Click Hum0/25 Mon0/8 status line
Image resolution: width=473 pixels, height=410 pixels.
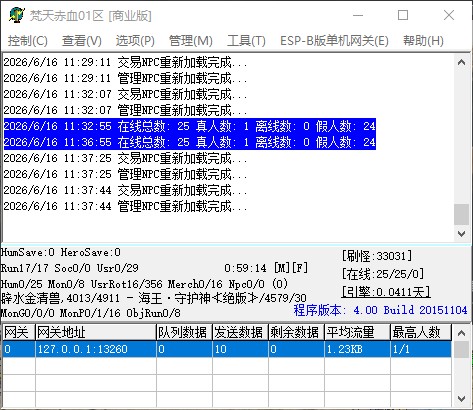[144, 284]
